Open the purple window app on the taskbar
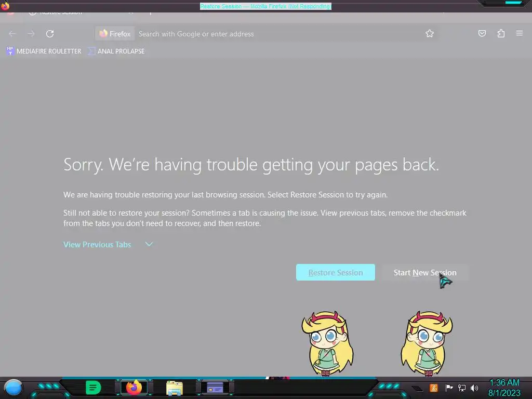The width and height of the screenshot is (532, 399). tap(215, 388)
